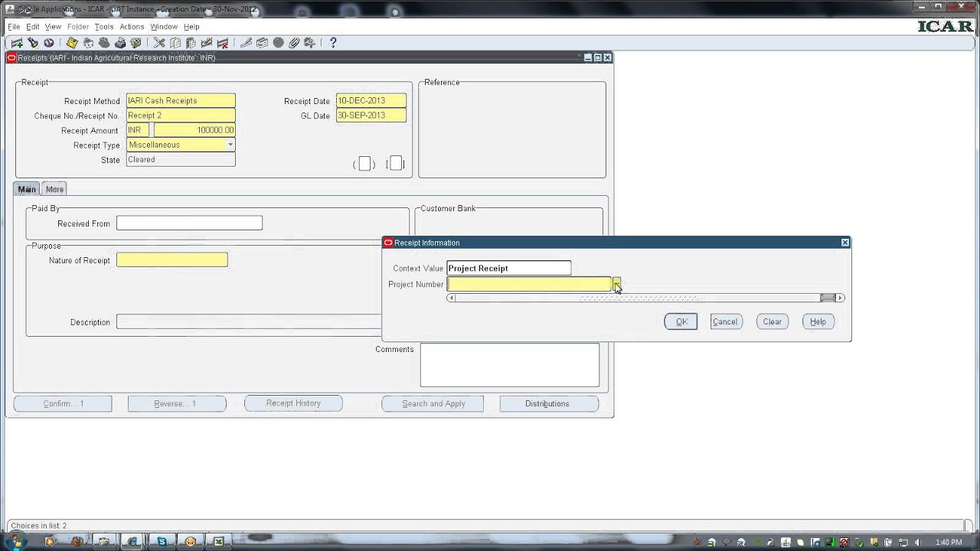Click the Context Value field
The image size is (980, 551).
pyautogui.click(x=509, y=268)
